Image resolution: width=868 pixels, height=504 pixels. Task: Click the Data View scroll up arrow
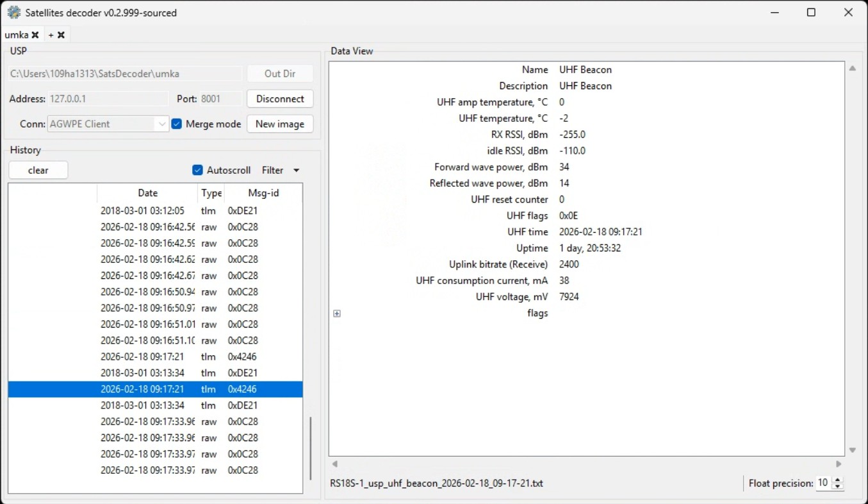coord(852,69)
